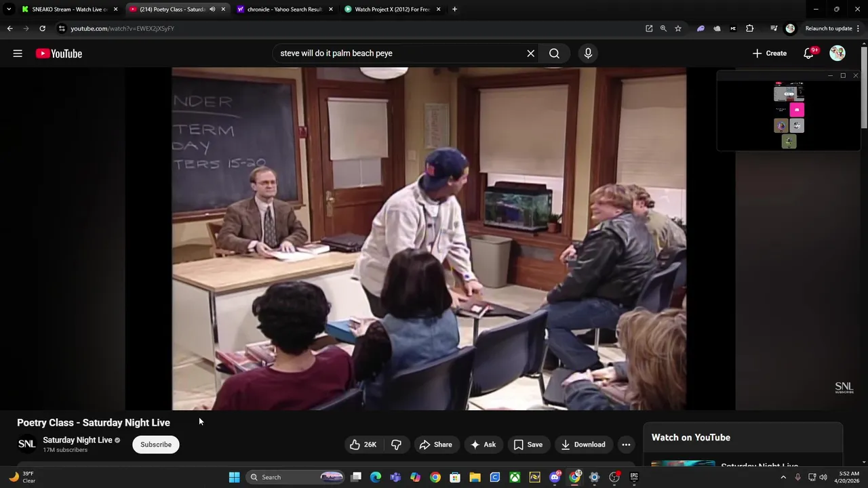
Task: Close the Watch Project X tab
Action: [439, 9]
